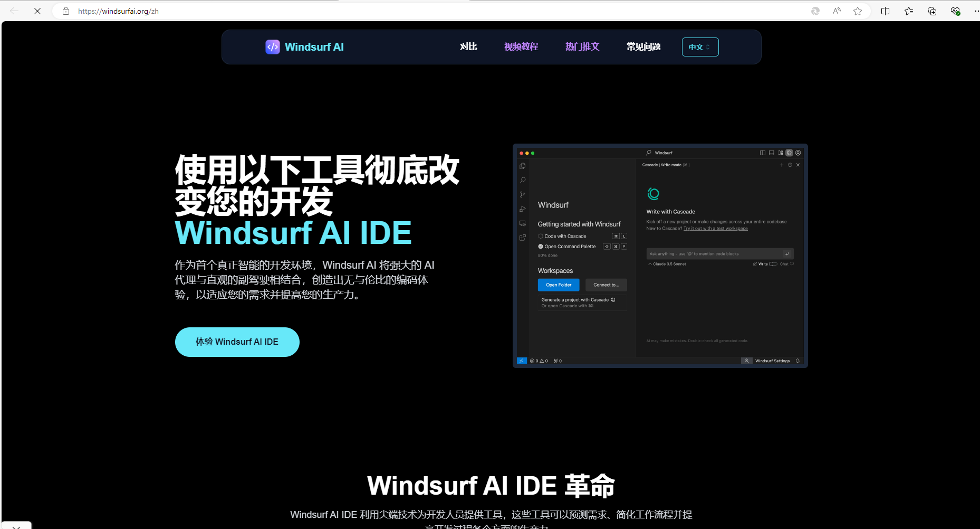Open the 中文 language dropdown
The width and height of the screenshot is (980, 529).
700,47
